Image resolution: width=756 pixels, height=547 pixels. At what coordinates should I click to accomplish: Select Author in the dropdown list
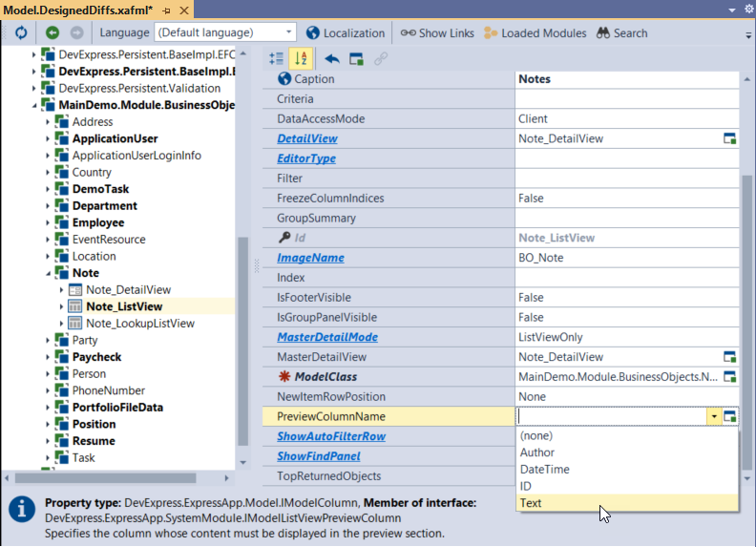(x=627, y=452)
